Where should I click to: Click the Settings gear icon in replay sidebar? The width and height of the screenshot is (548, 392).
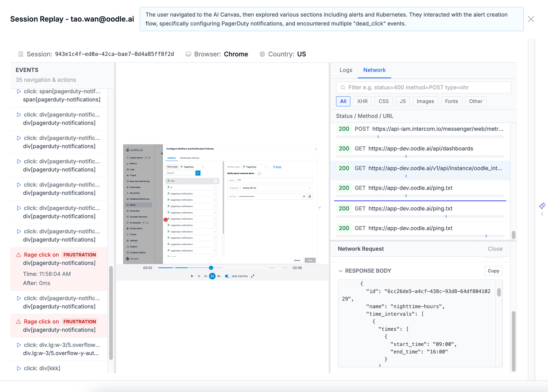128,241
